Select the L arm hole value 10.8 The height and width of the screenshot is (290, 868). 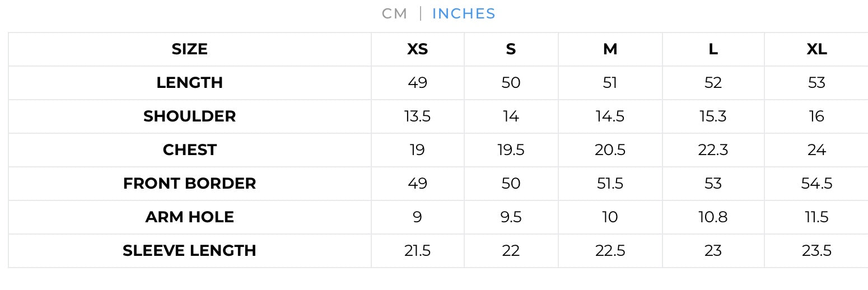click(713, 217)
